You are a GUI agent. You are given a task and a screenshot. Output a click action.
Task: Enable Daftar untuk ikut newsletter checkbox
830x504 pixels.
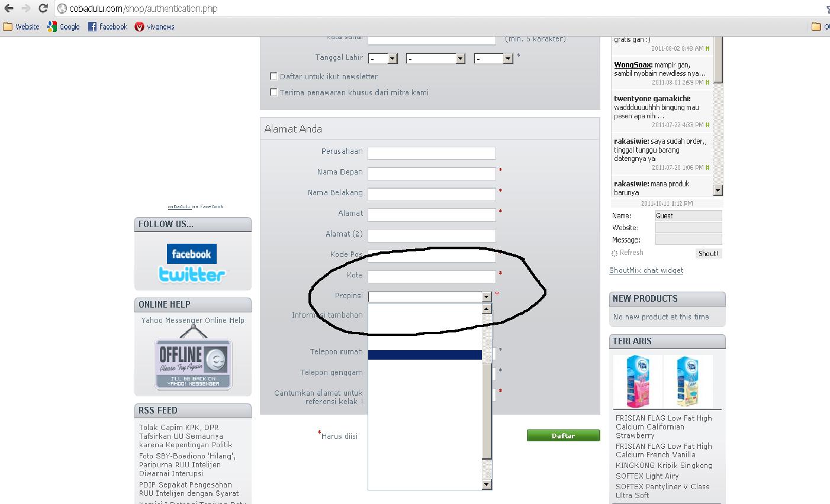[274, 76]
